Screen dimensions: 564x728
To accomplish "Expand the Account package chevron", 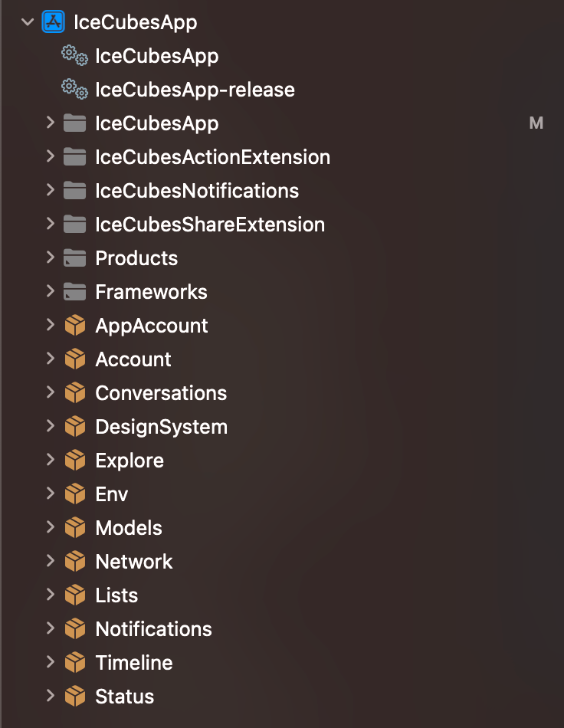I will point(50,359).
